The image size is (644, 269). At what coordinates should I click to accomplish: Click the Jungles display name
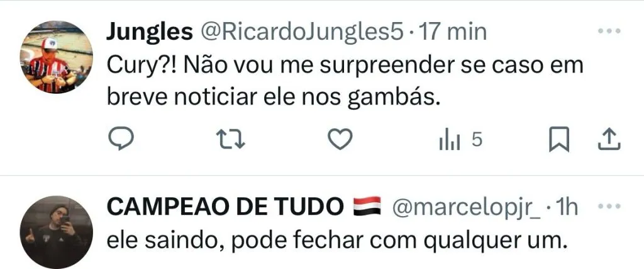150,33
